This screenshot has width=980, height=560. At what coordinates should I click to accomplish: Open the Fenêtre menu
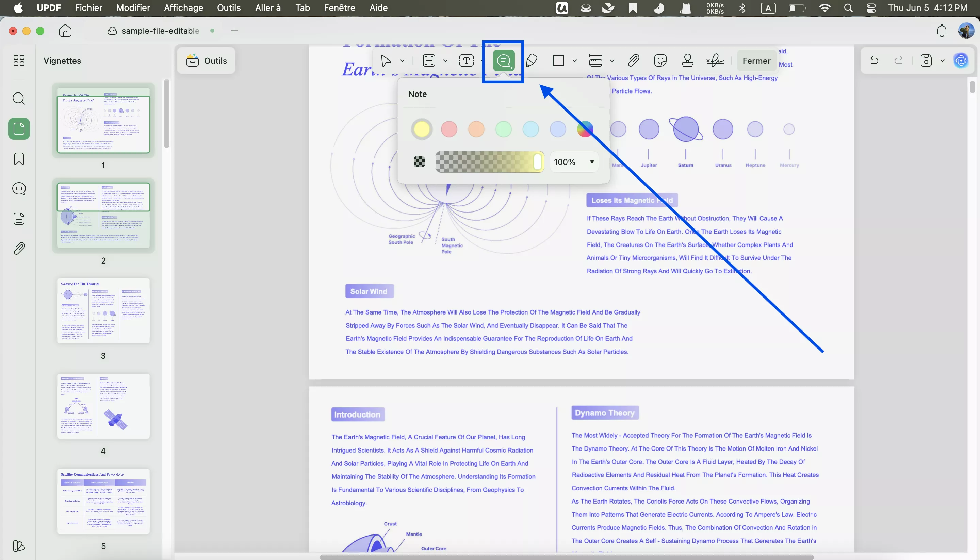click(x=340, y=8)
